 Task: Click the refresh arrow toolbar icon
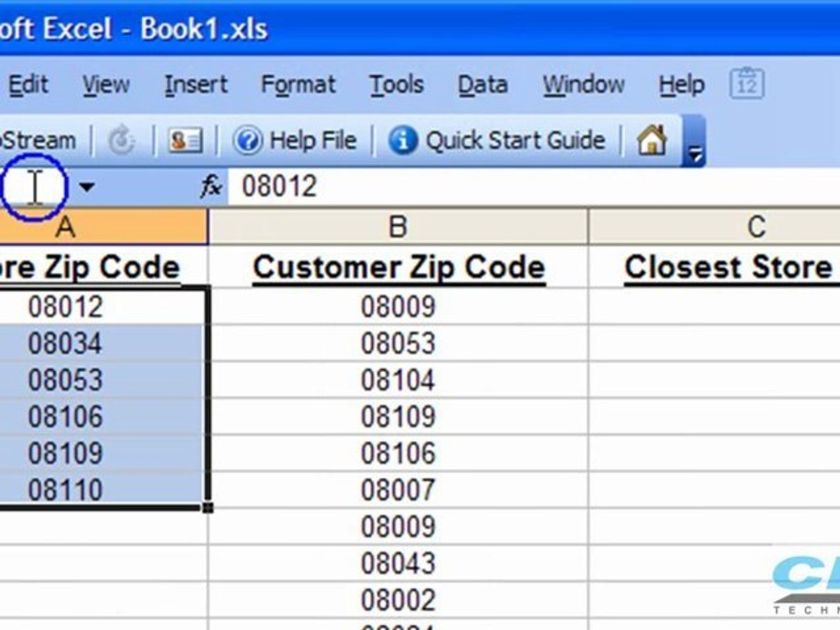pyautogui.click(x=122, y=141)
